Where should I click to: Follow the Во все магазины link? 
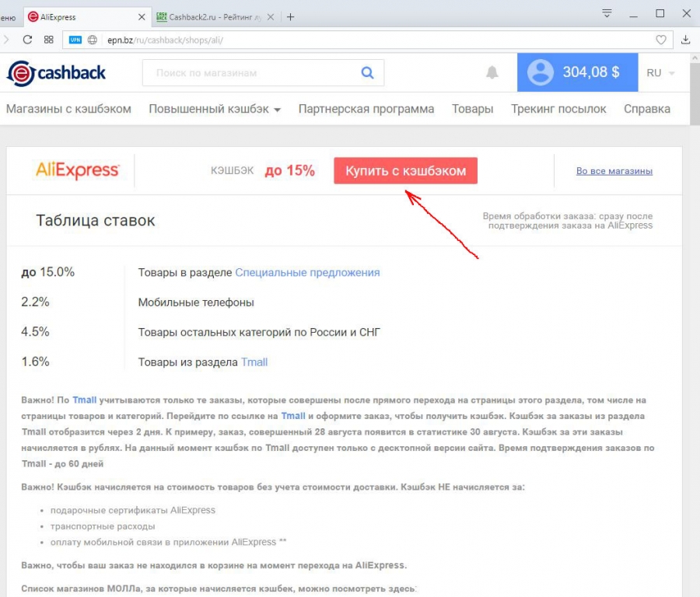coord(614,171)
